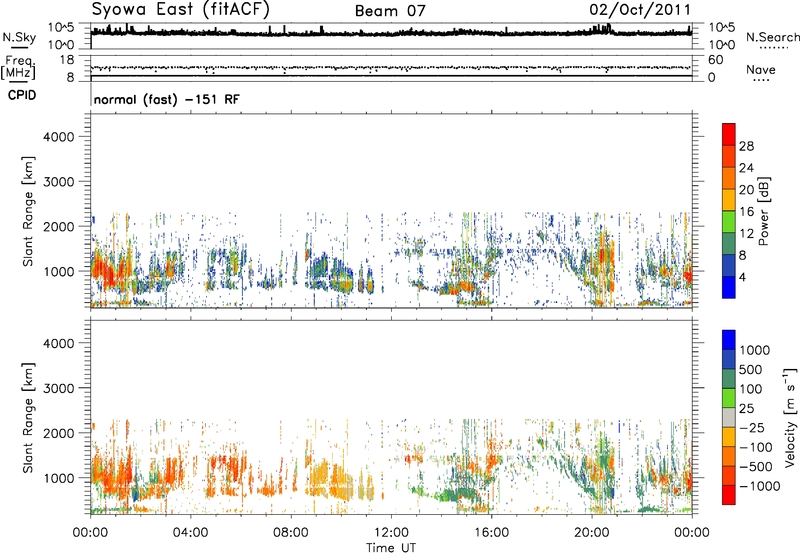
Task: Select the text "normal (fast) -151 RF"
Action: 166,100
